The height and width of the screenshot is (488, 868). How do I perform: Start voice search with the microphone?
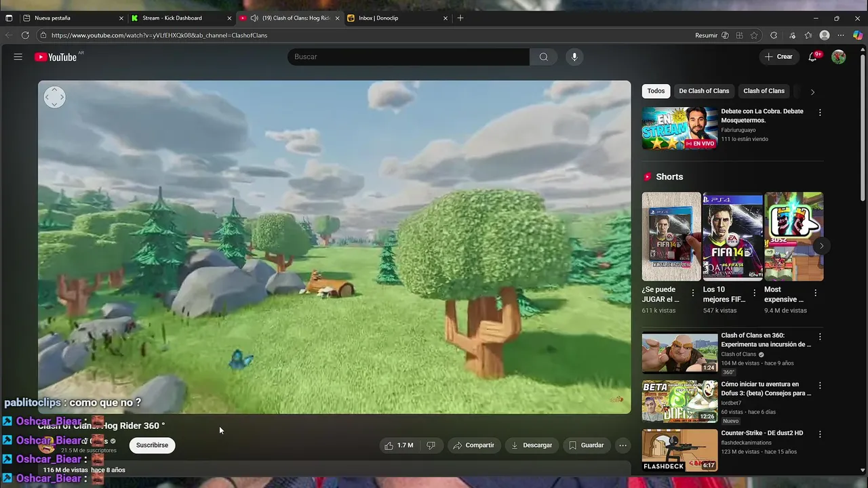coord(574,57)
